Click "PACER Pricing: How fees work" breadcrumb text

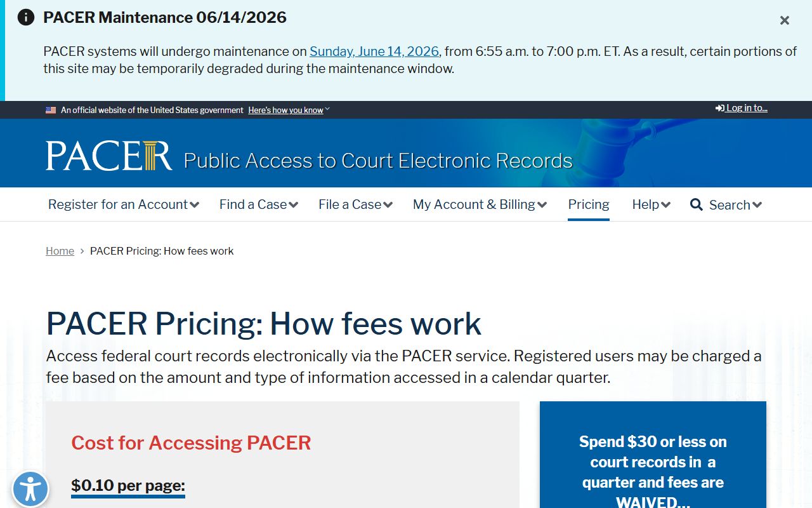pyautogui.click(x=162, y=251)
